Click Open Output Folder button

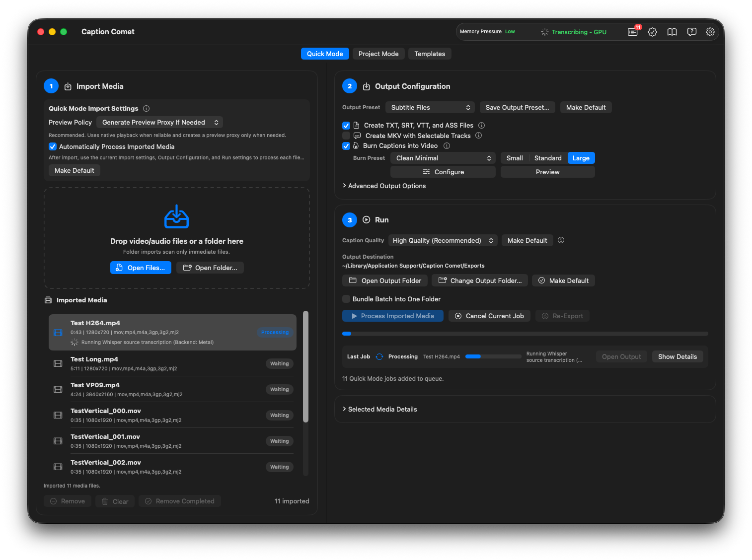(385, 280)
